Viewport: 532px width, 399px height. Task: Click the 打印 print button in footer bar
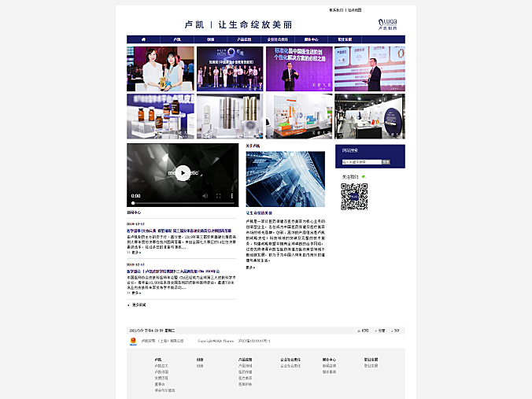(x=364, y=331)
